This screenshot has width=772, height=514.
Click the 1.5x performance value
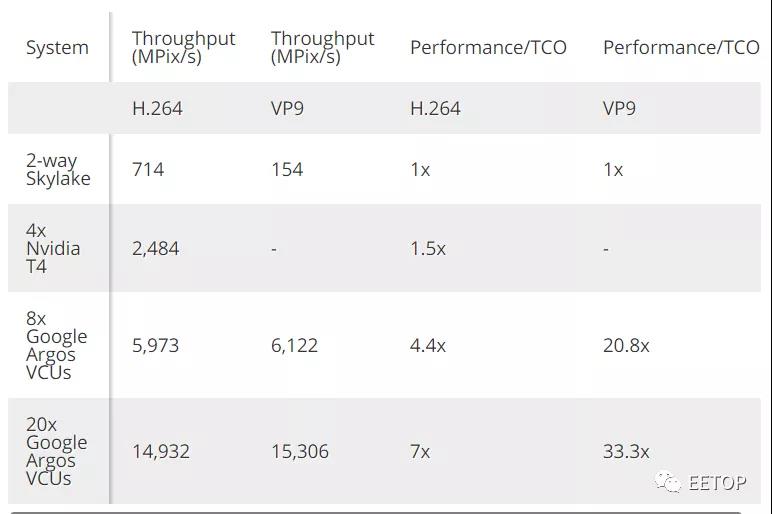[x=428, y=248]
